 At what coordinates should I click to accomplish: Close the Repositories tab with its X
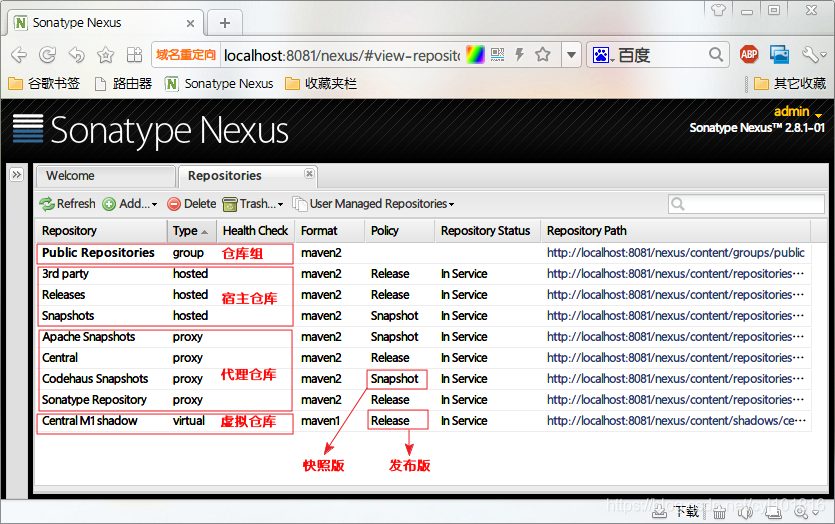point(309,174)
